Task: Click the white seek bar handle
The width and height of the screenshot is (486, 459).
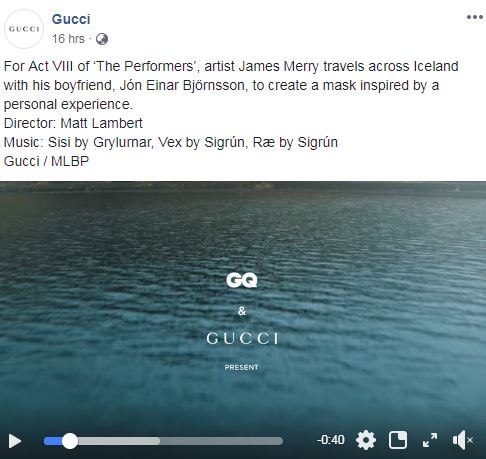Action: tap(70, 441)
